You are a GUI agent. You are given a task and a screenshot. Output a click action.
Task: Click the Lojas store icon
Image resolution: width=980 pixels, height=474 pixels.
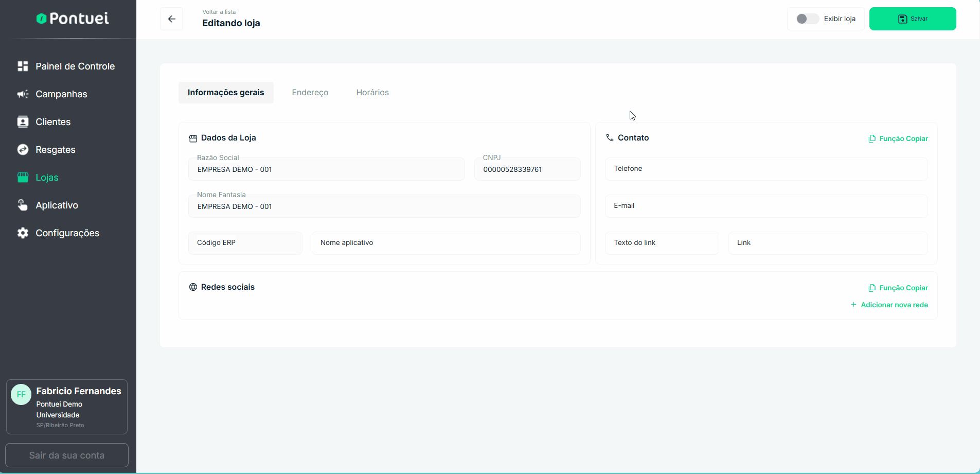pyautogui.click(x=23, y=178)
